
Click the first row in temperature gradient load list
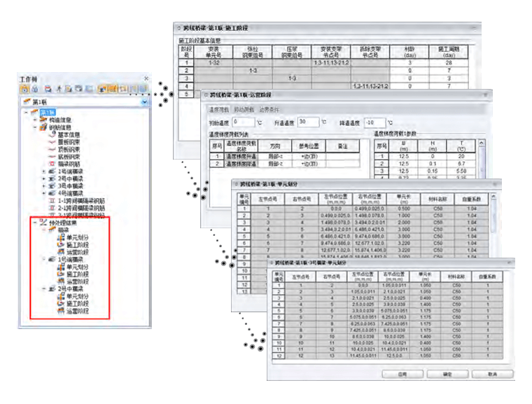(x=284, y=156)
